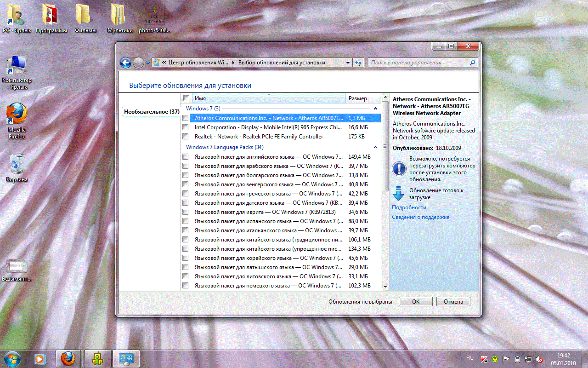This screenshot has width=588, height=368.
Task: Select the Фильмы desktop folder
Action: [x=85, y=18]
